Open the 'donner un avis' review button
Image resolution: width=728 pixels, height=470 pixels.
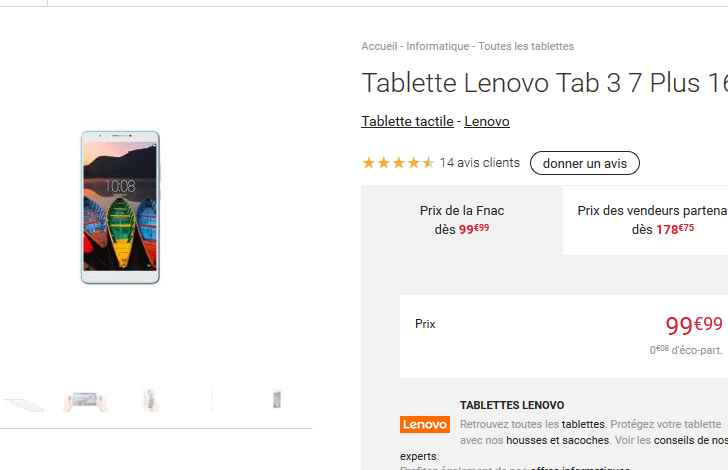584,163
